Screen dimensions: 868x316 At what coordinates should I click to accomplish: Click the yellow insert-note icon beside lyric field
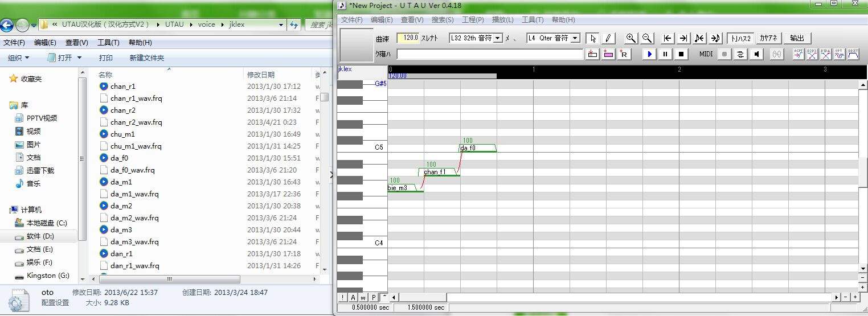592,54
